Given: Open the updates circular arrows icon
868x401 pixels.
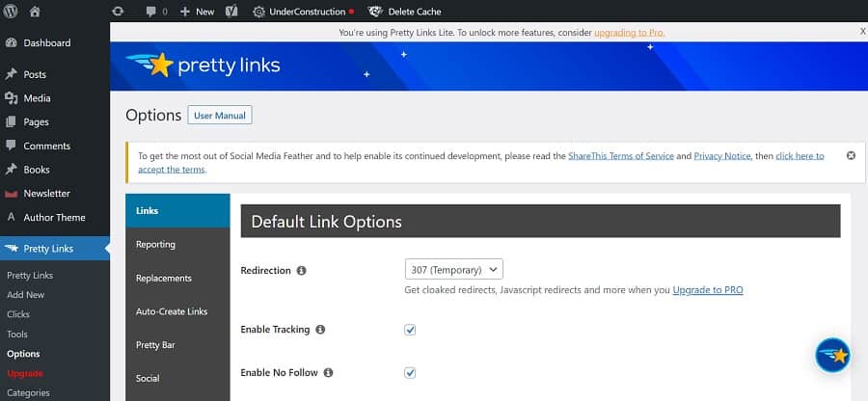Looking at the screenshot, I should 118,11.
